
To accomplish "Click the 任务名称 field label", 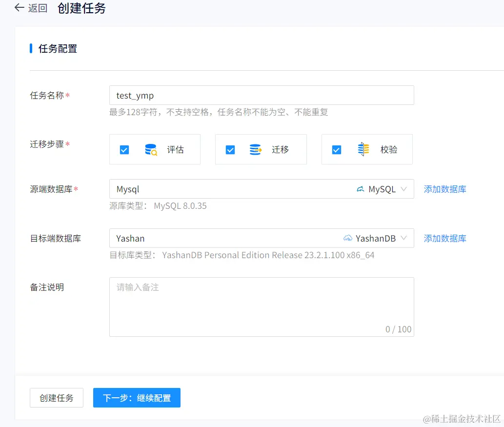I will coord(47,96).
